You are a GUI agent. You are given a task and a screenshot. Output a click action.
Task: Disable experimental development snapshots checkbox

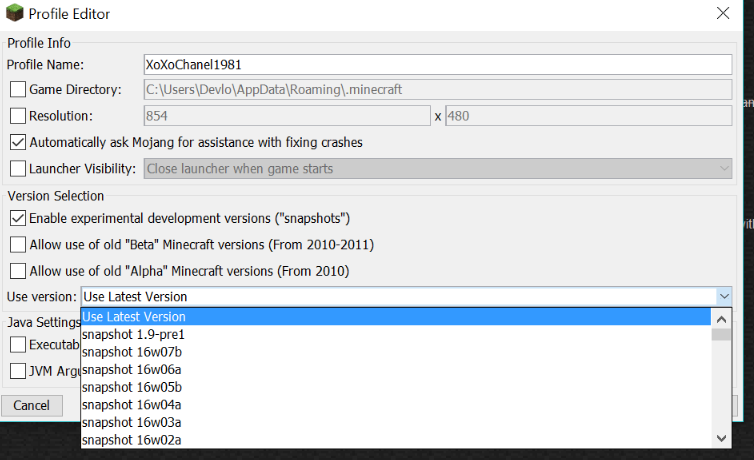point(18,218)
